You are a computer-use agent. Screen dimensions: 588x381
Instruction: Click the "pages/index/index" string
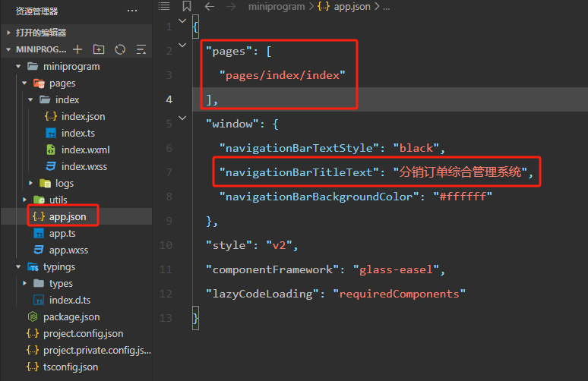click(x=282, y=75)
